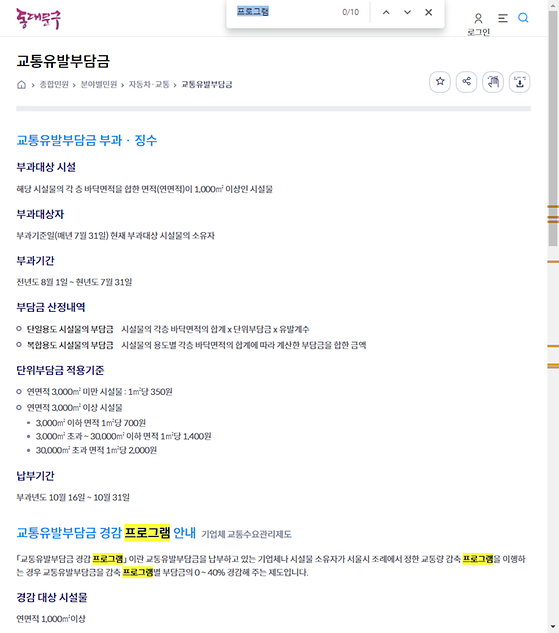
Task: Click the 부과기간 subheading
Action: pos(35,261)
